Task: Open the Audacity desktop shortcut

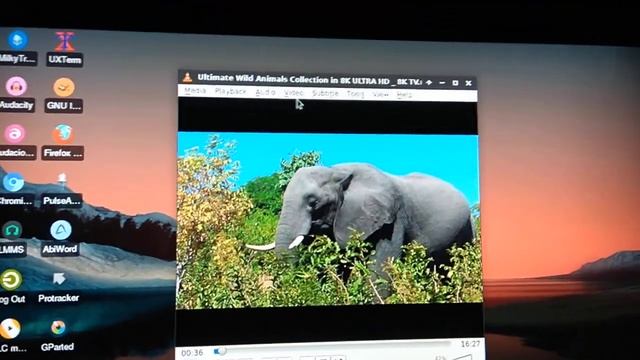Action: (x=16, y=87)
